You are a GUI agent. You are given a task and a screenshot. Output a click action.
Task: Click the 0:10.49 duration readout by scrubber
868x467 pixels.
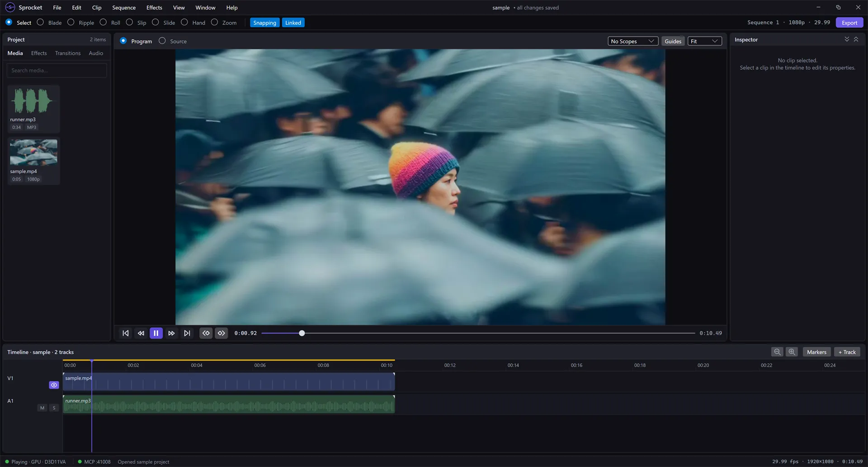[711, 333]
